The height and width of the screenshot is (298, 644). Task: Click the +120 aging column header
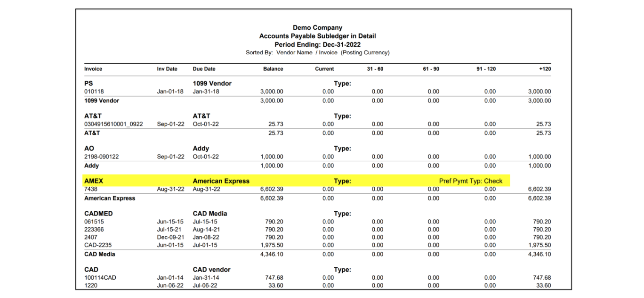(545, 69)
